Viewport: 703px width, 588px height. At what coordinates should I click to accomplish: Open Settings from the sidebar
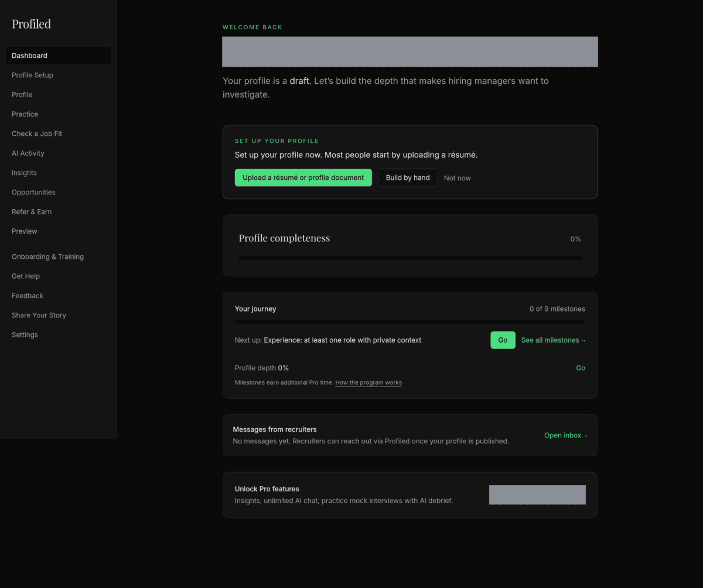58,334
